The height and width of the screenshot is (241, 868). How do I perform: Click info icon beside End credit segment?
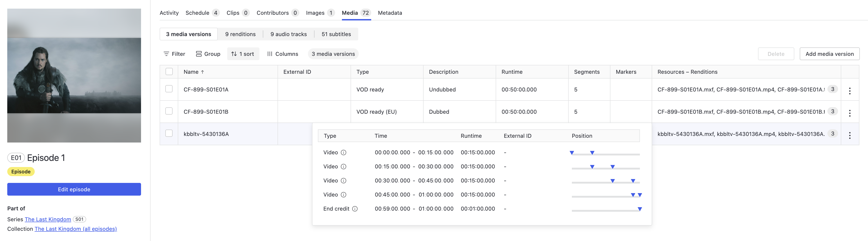point(355,209)
